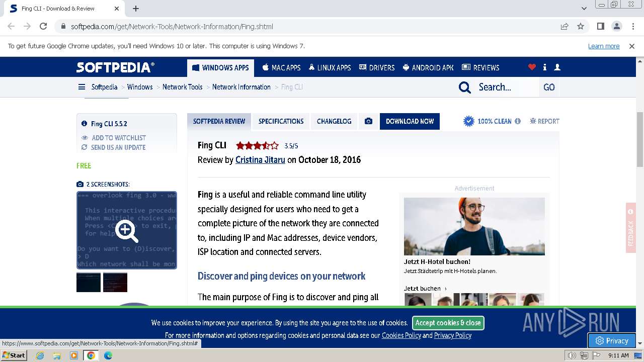Select Mac Apps section

tap(281, 68)
